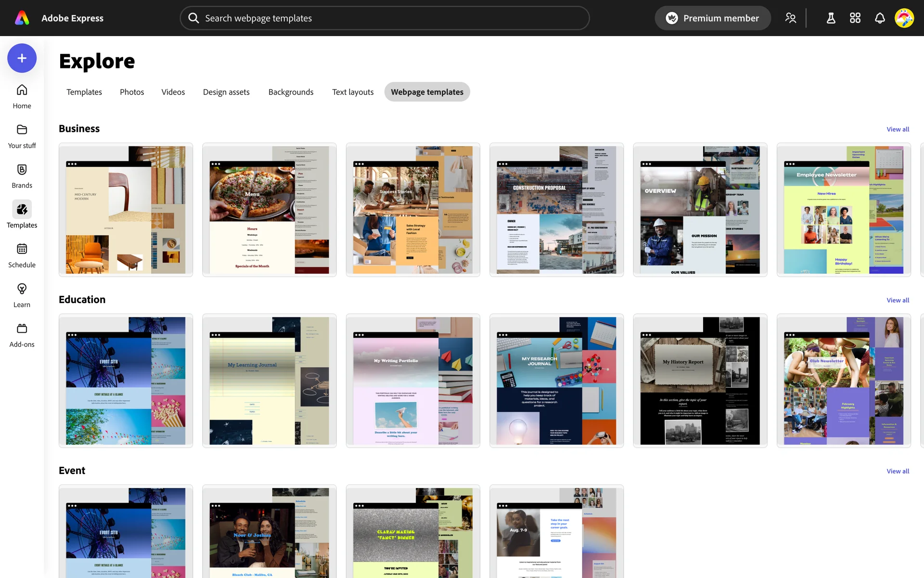Open the user profile avatar
The image size is (924, 578).
pyautogui.click(x=904, y=18)
